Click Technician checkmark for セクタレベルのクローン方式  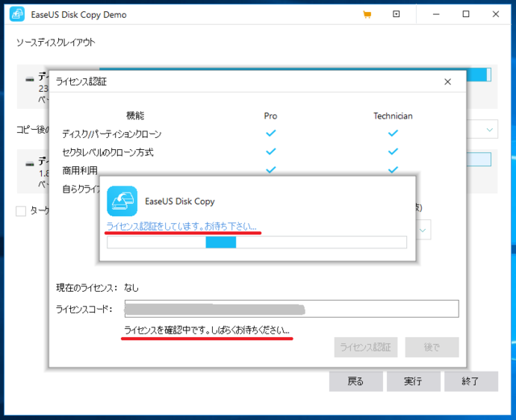tap(393, 152)
